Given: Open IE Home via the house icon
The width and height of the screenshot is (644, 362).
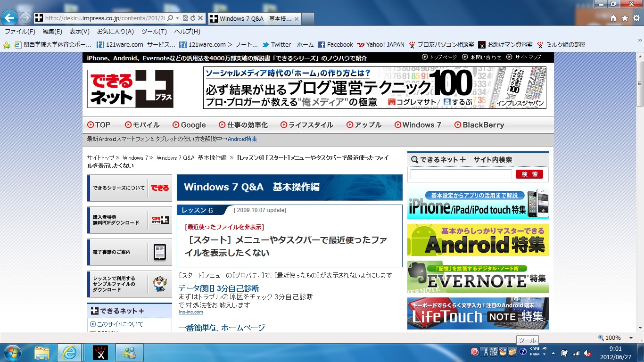Looking at the screenshot, I should point(613,18).
